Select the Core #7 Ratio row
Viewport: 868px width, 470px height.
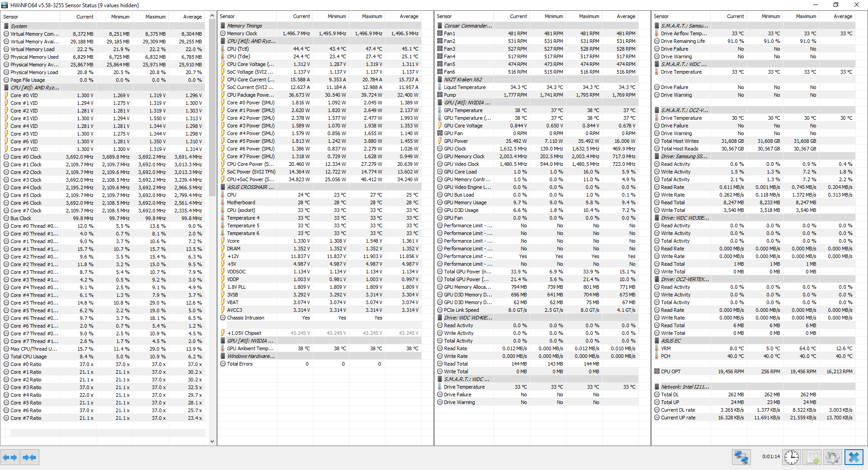pos(104,418)
